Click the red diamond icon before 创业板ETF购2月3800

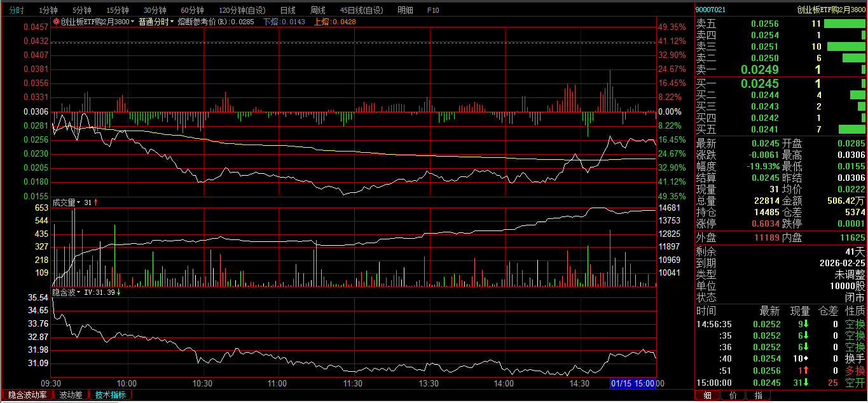coord(57,22)
